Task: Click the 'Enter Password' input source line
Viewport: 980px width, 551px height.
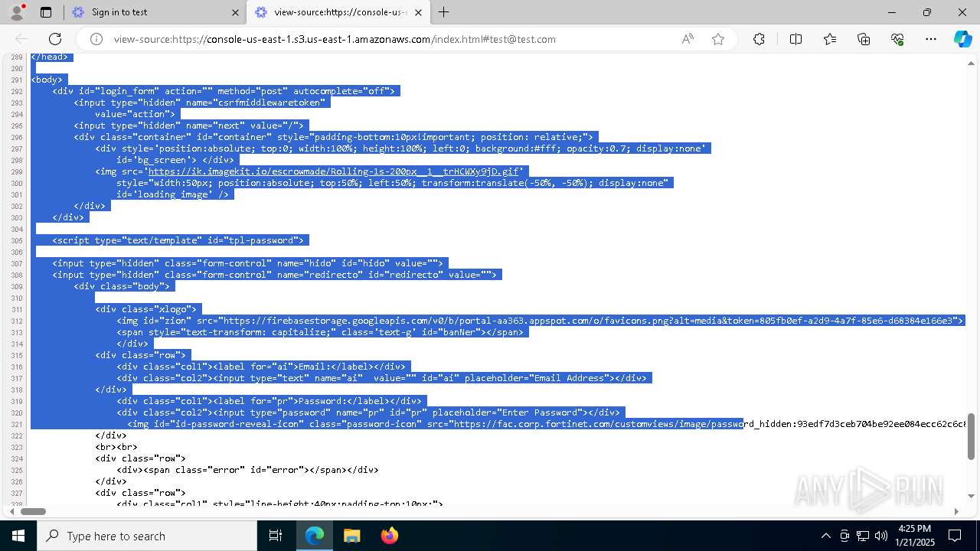Action: pyautogui.click(x=368, y=412)
